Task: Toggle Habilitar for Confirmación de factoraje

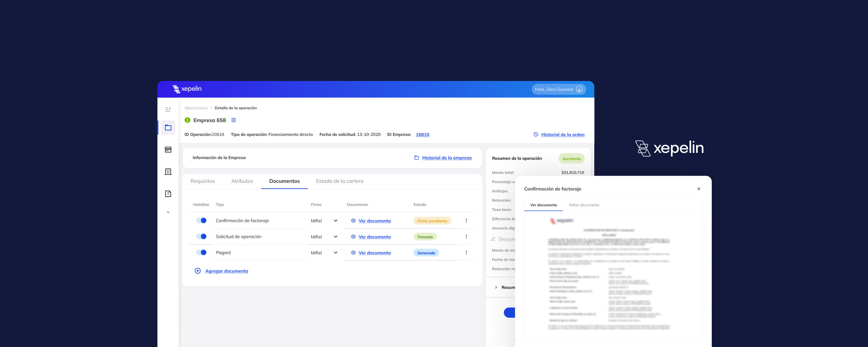Action: [x=201, y=220]
